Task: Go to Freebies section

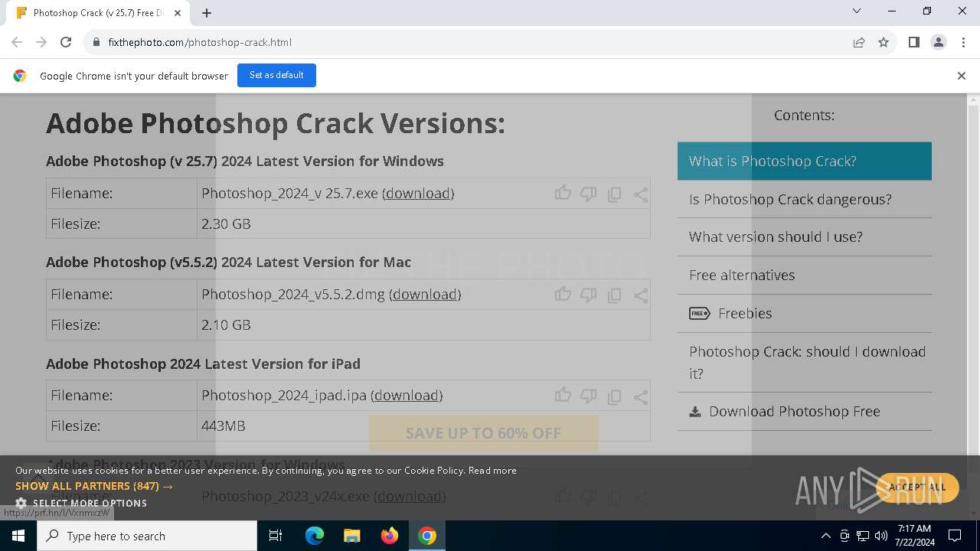Action: (x=805, y=313)
